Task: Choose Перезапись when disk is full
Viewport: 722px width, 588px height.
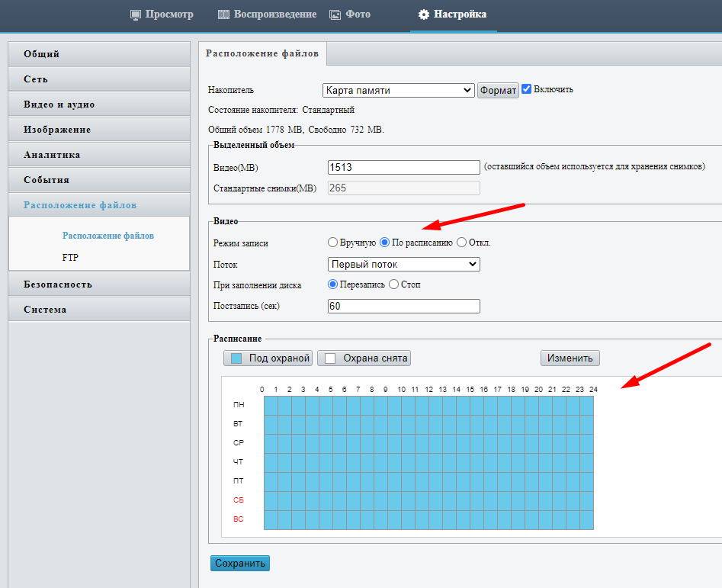Action: pyautogui.click(x=332, y=284)
